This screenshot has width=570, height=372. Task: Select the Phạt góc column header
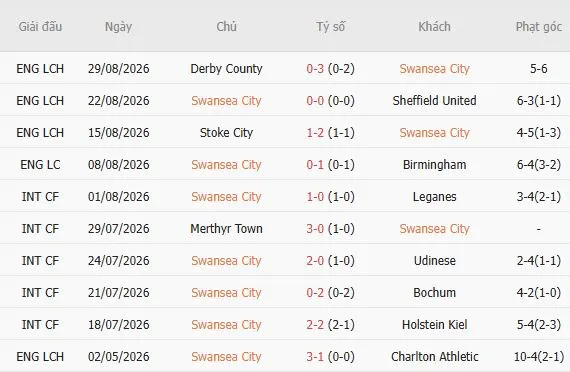(539, 27)
